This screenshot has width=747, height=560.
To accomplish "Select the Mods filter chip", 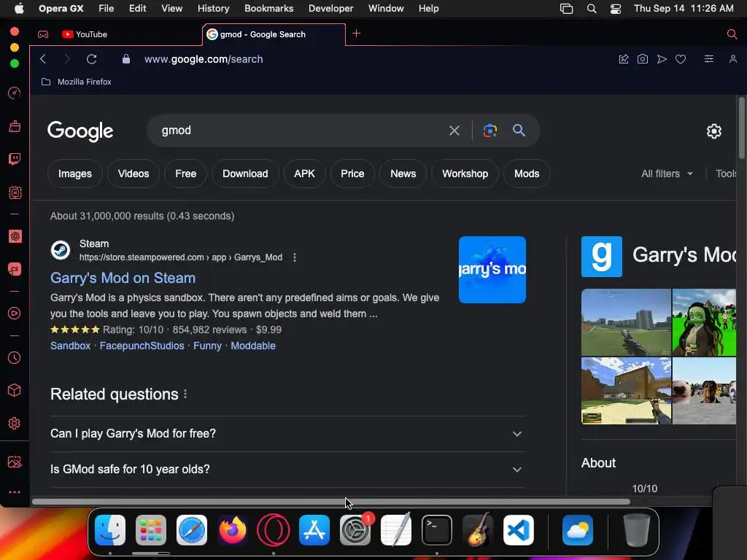I will [x=527, y=174].
